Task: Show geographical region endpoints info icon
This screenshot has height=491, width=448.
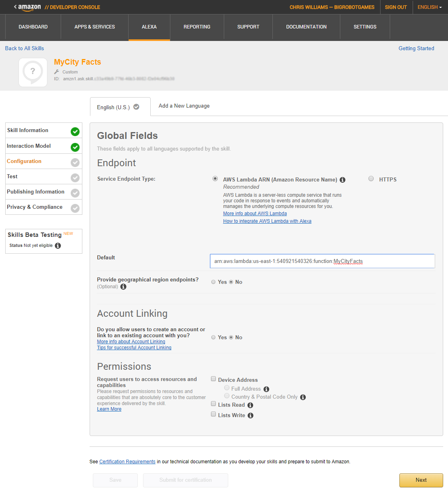Action: click(x=123, y=287)
